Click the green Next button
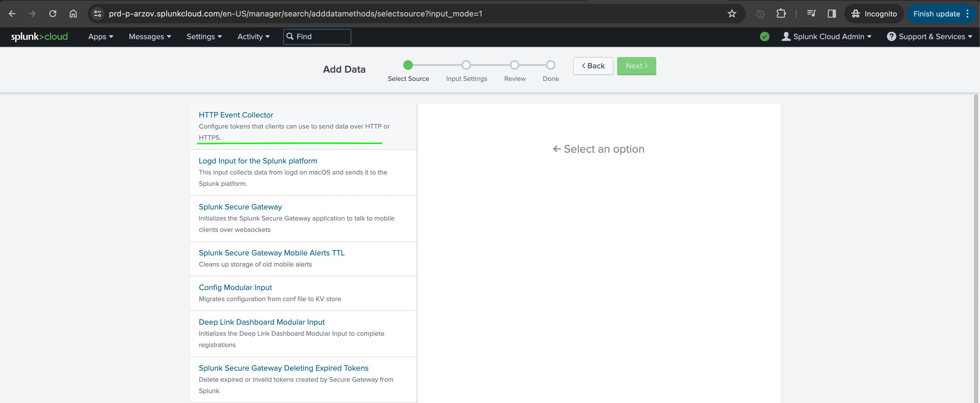 [636, 66]
